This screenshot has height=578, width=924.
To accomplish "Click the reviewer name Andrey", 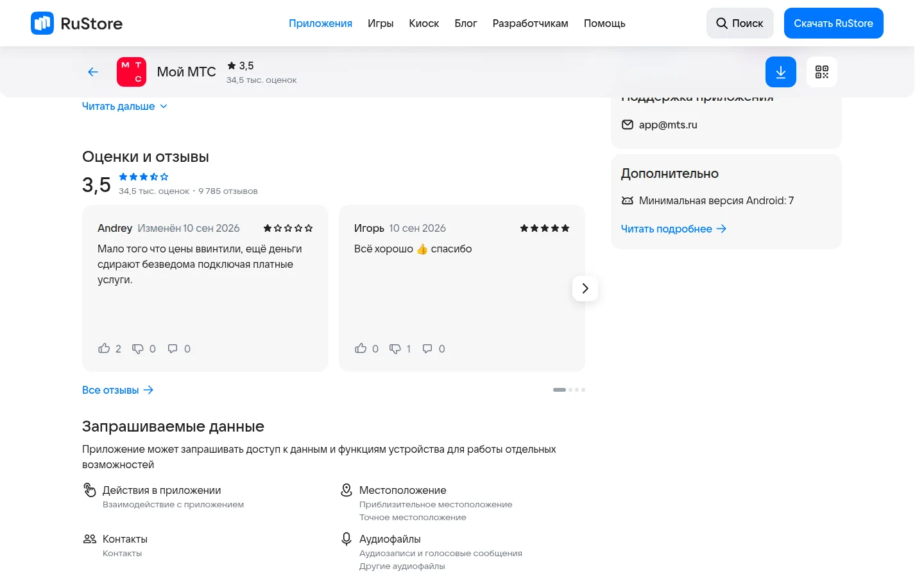I will coord(115,228).
